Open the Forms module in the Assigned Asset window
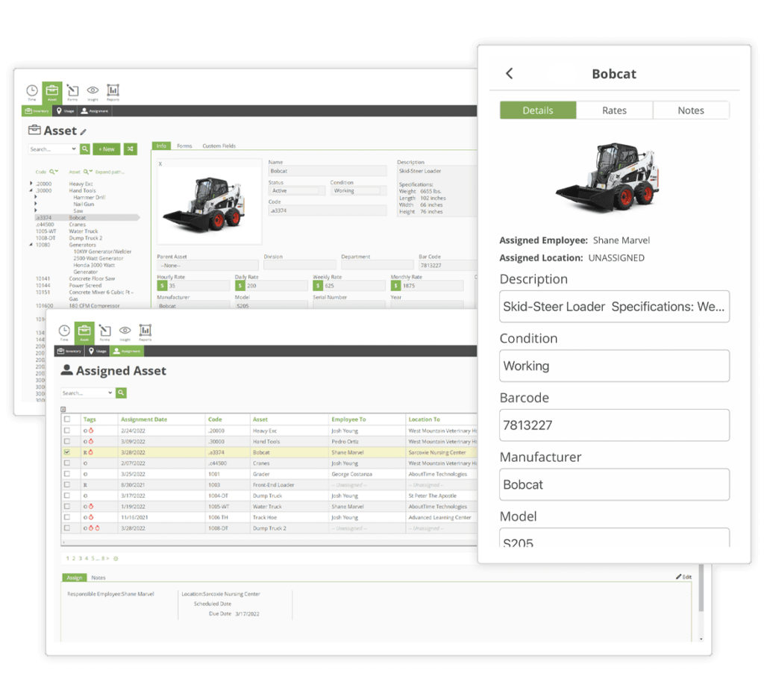Screen dimensions: 764x700 104,332
